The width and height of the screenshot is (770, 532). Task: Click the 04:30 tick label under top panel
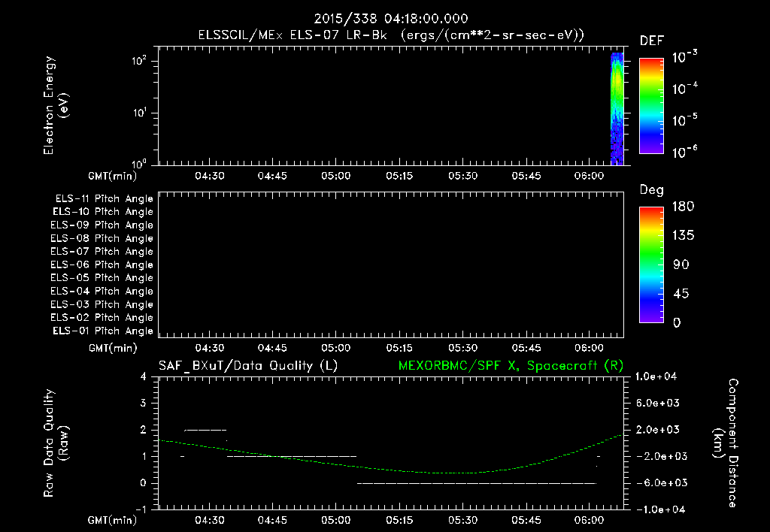210,176
